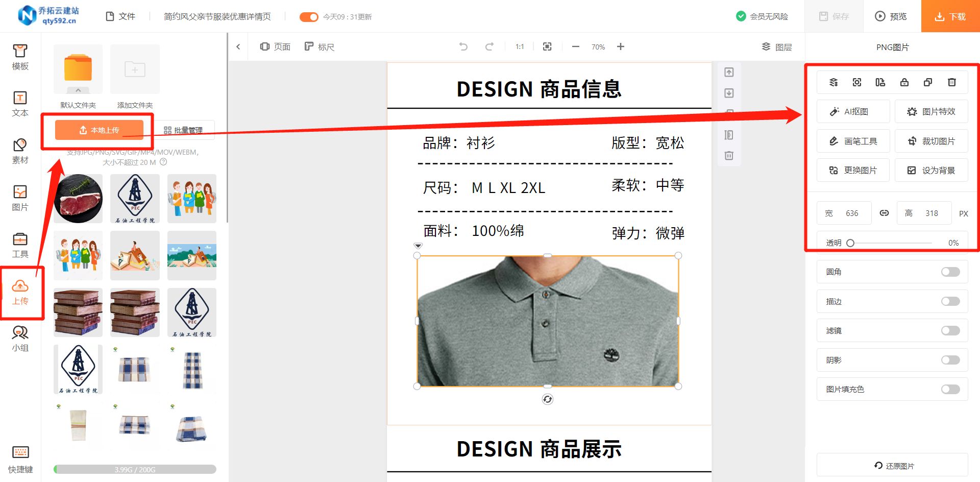
Task: Click the 文件 file menu
Action: pyautogui.click(x=120, y=16)
